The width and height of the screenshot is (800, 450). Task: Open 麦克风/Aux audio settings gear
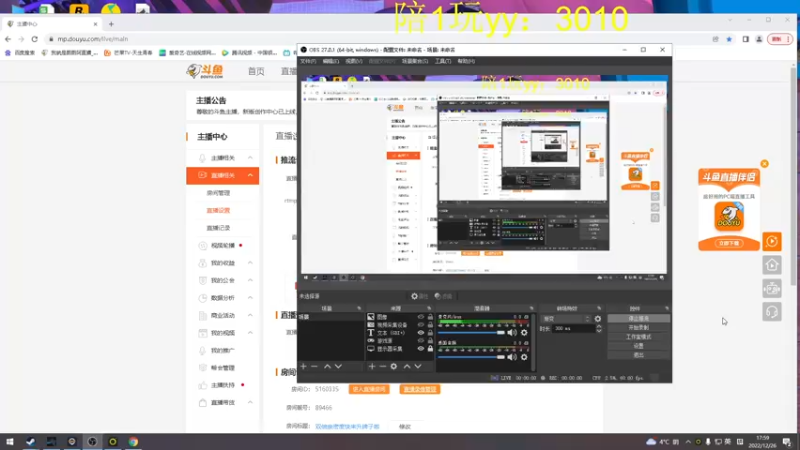(524, 333)
